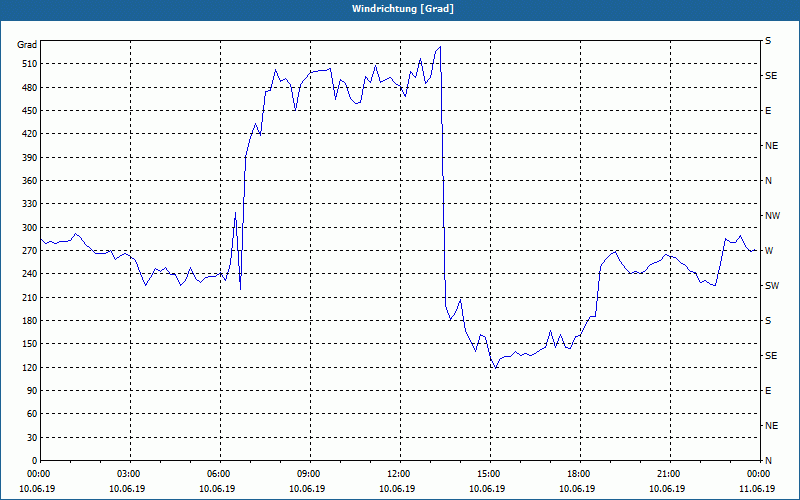The width and height of the screenshot is (800, 500).
Task: Select the "12:00" time label
Action: coord(399,474)
